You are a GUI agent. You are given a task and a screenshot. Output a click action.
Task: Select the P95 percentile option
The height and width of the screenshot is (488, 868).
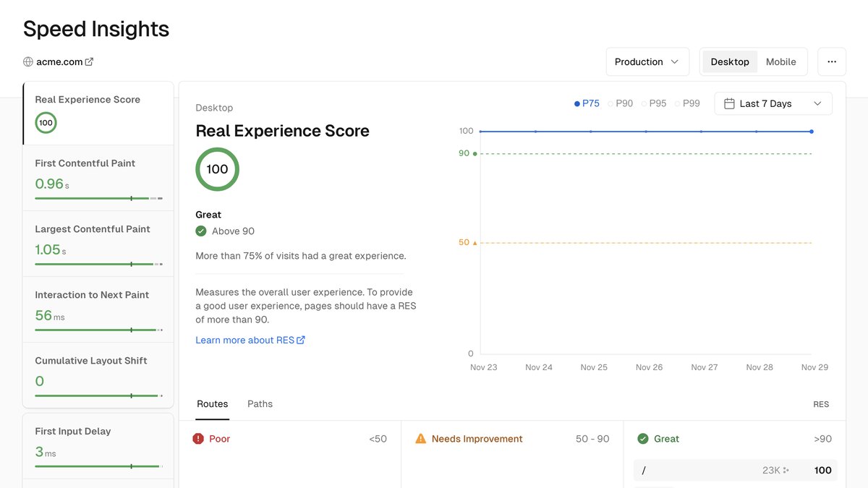pyautogui.click(x=654, y=103)
